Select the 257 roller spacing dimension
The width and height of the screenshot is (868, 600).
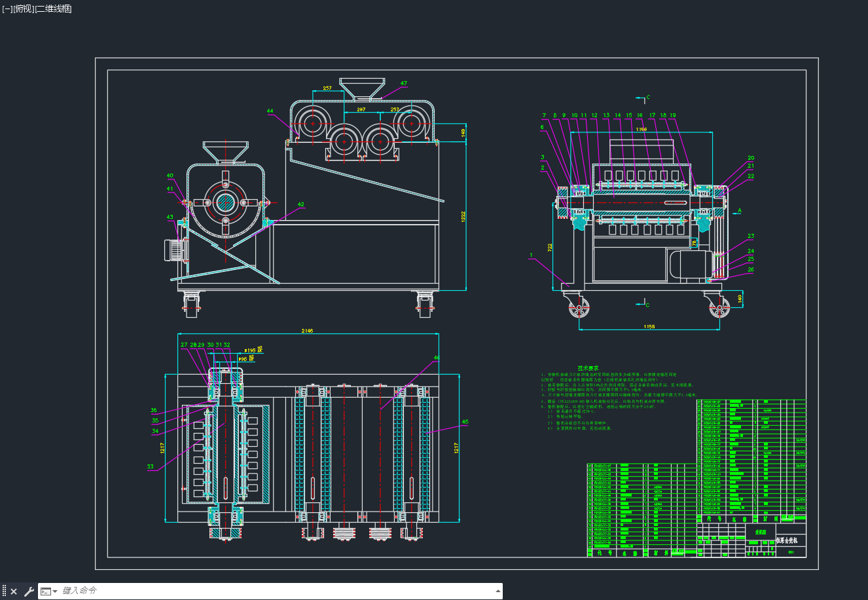pyautogui.click(x=327, y=88)
